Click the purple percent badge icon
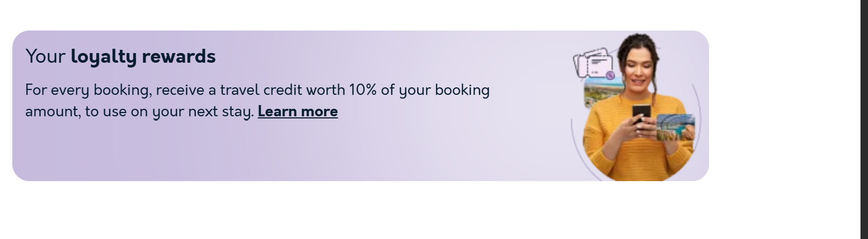The width and height of the screenshot is (868, 239). (611, 76)
